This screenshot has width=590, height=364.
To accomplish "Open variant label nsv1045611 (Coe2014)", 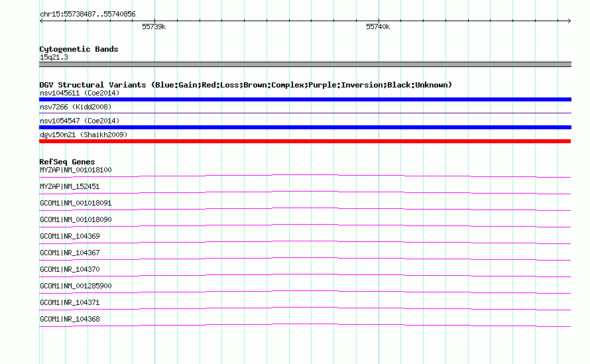I will 80,93.
